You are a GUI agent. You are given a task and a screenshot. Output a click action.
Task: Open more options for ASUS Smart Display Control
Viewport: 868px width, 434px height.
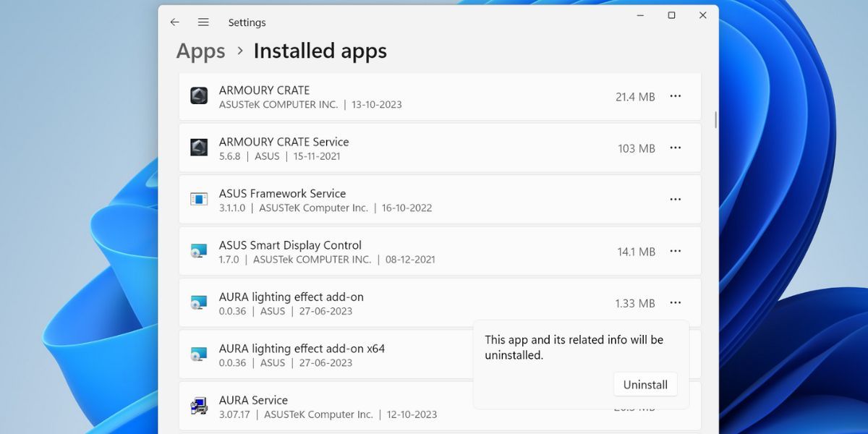tap(676, 251)
